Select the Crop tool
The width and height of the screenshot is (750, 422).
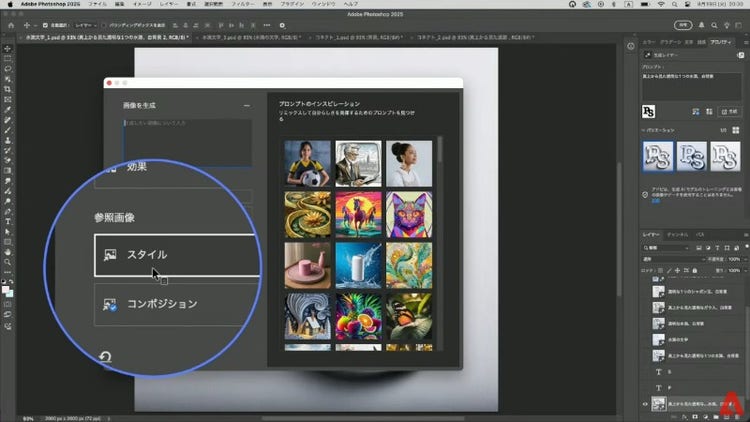[x=8, y=89]
